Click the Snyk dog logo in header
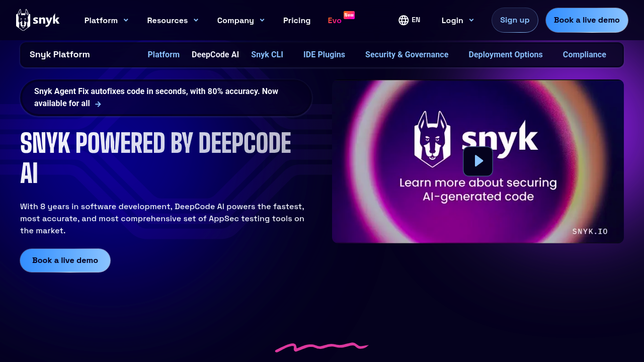Viewport: 644px width, 362px height. pyautogui.click(x=23, y=20)
